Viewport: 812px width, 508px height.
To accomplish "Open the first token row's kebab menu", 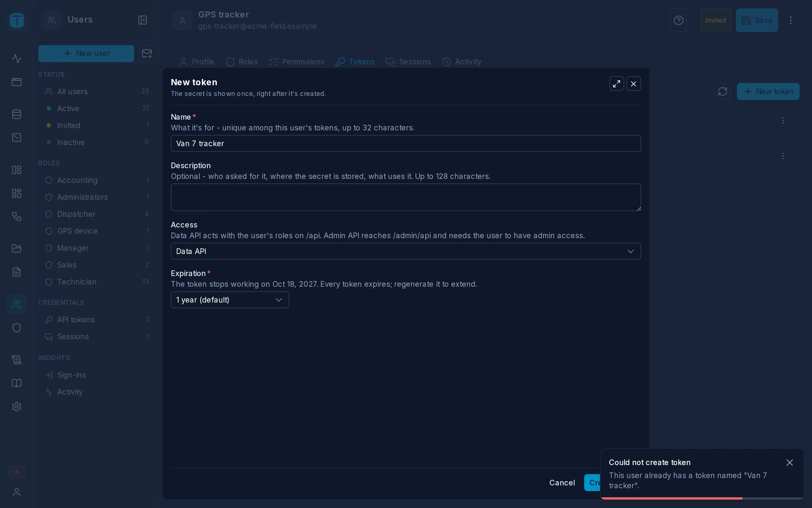I will pyautogui.click(x=783, y=121).
